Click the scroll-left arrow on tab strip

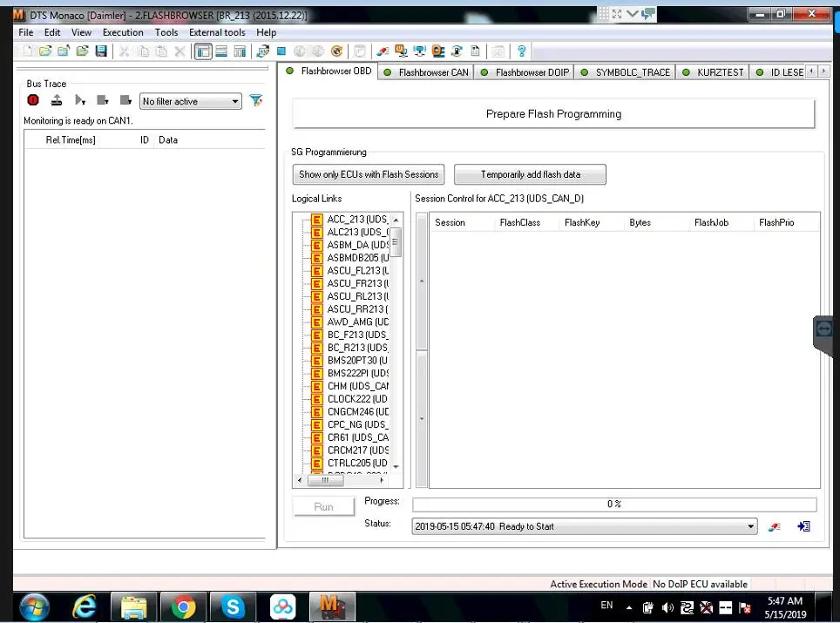click(x=811, y=71)
